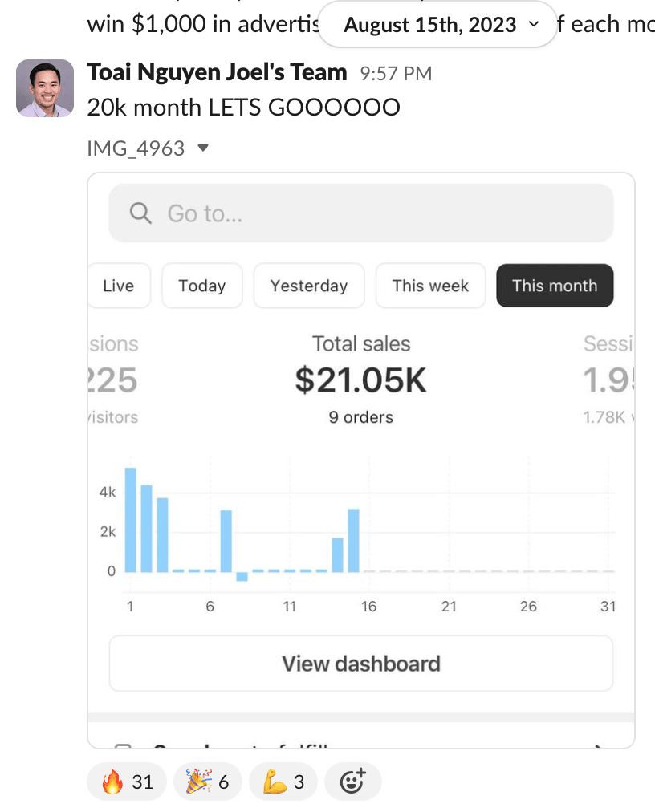
Task: Select the Today time range tab
Action: (x=201, y=286)
